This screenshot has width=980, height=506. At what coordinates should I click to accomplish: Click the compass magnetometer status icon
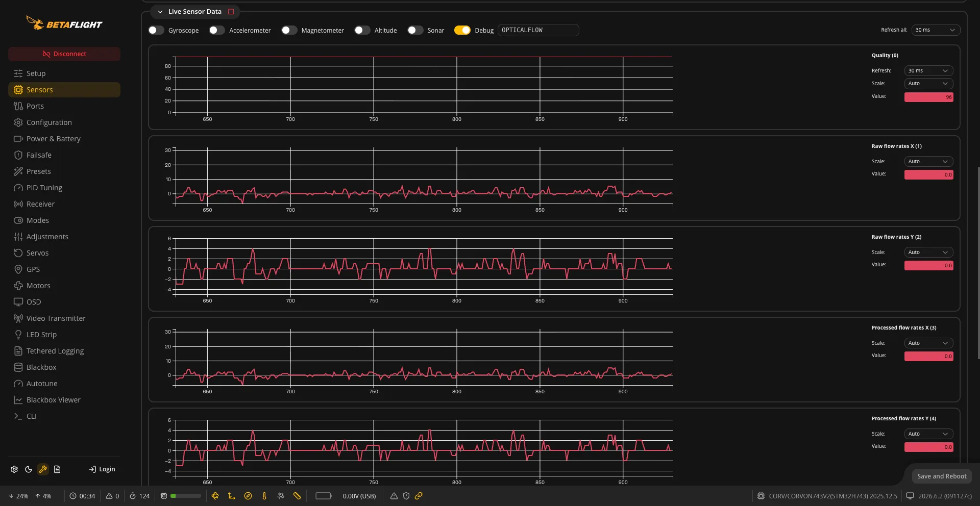(248, 496)
